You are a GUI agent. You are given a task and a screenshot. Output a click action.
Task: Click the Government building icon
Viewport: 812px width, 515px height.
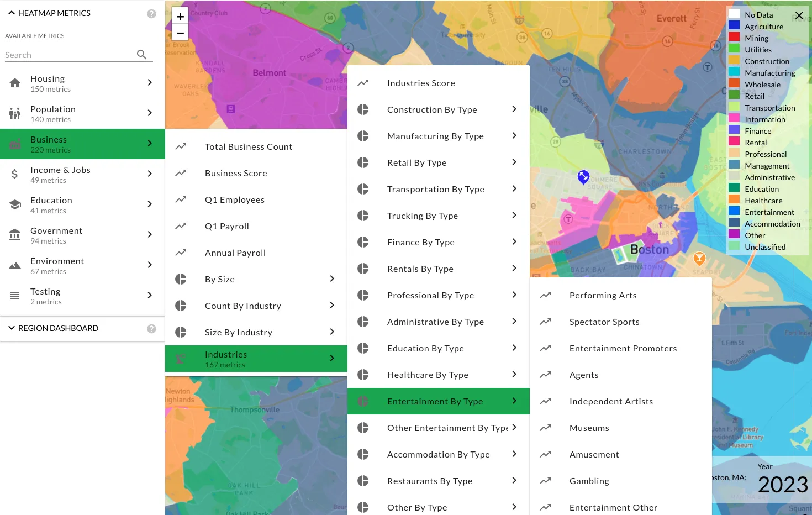14,234
